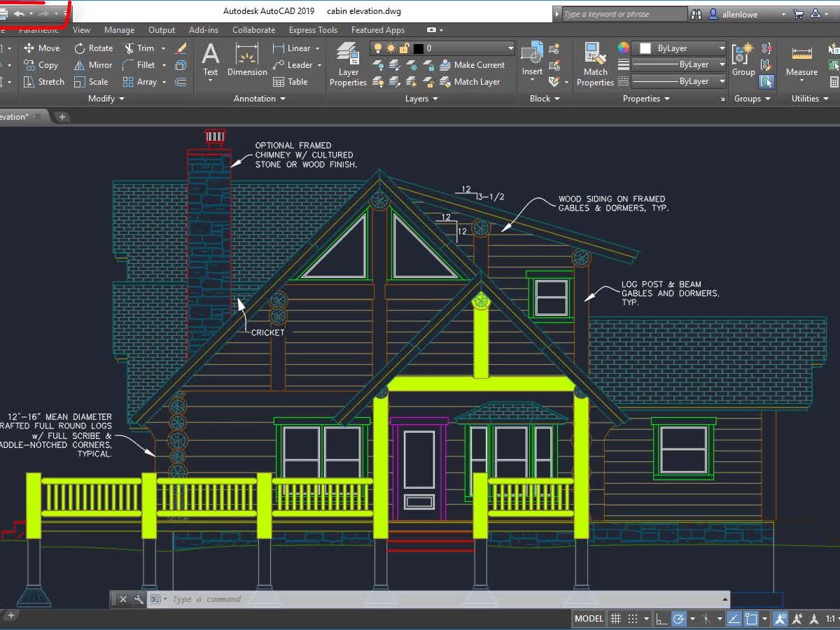This screenshot has height=630, width=840.
Task: Toggle snap mode in status bar
Action: 633,619
